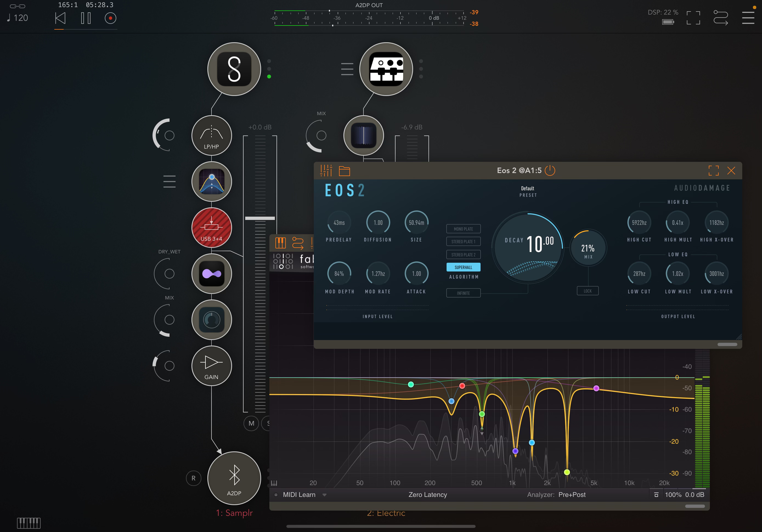762x532 pixels.
Task: Open the Eos 2 preset folder
Action: [345, 171]
